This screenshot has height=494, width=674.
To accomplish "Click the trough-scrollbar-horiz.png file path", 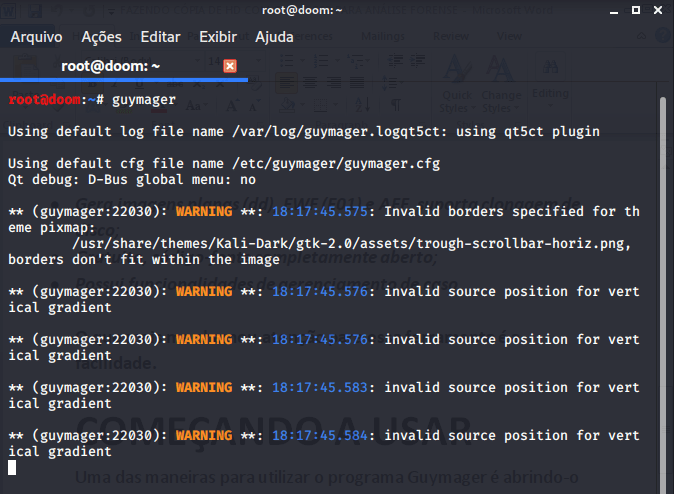I will coord(365,244).
